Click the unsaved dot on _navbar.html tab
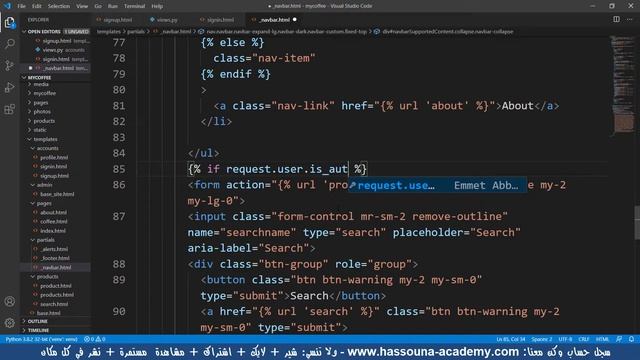The height and width of the screenshot is (360, 640). pyautogui.click(x=295, y=20)
